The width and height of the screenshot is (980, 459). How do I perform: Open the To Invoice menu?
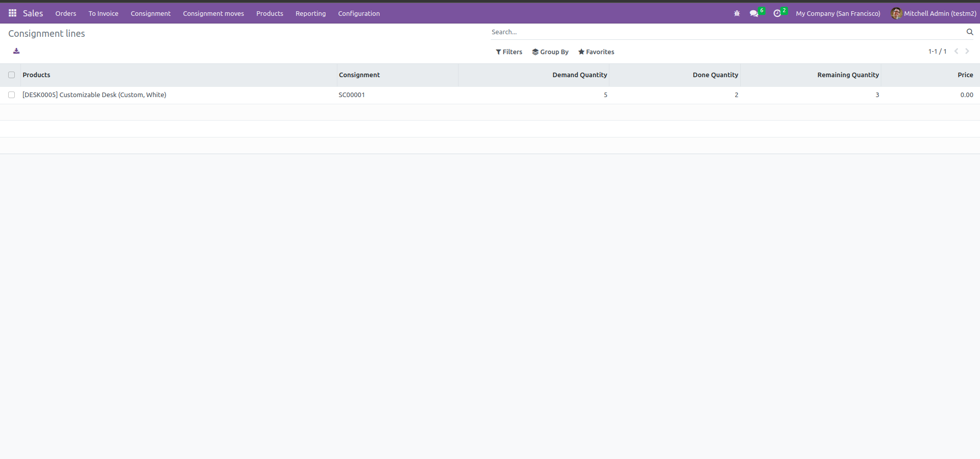pyautogui.click(x=103, y=13)
